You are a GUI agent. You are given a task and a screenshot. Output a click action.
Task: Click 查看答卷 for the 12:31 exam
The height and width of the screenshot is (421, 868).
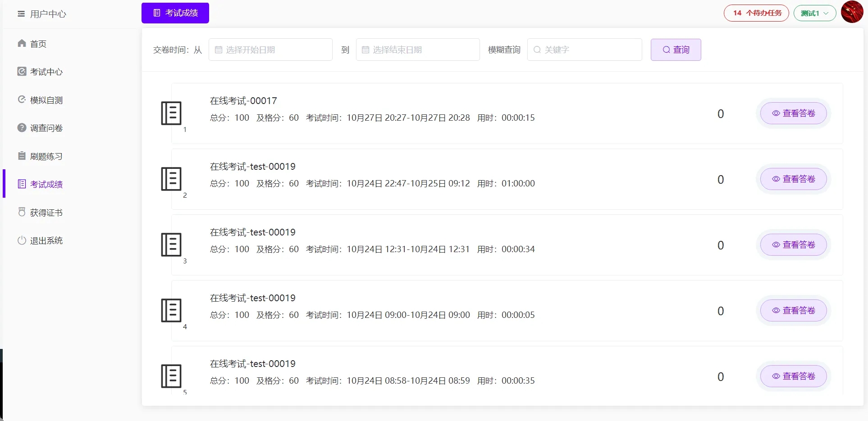[x=794, y=244]
